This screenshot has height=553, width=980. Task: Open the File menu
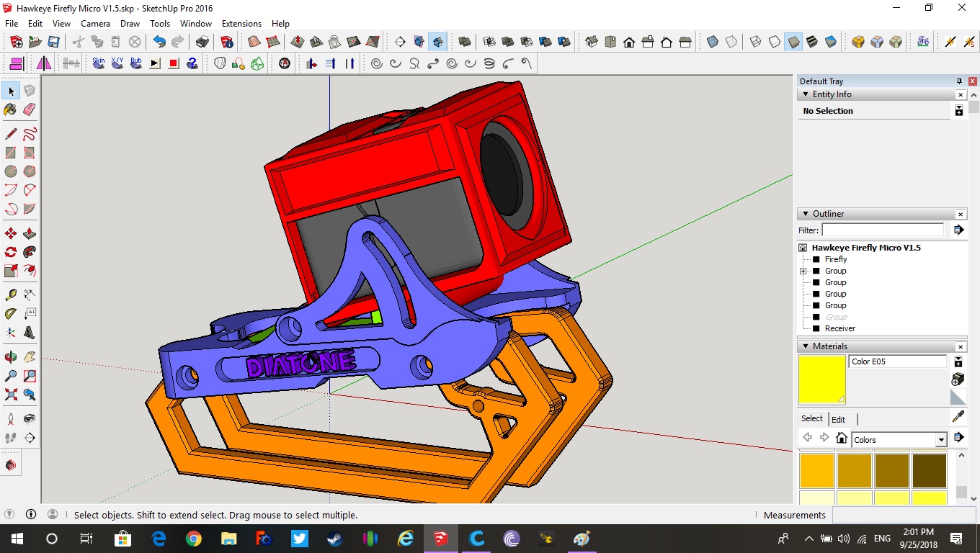click(12, 24)
